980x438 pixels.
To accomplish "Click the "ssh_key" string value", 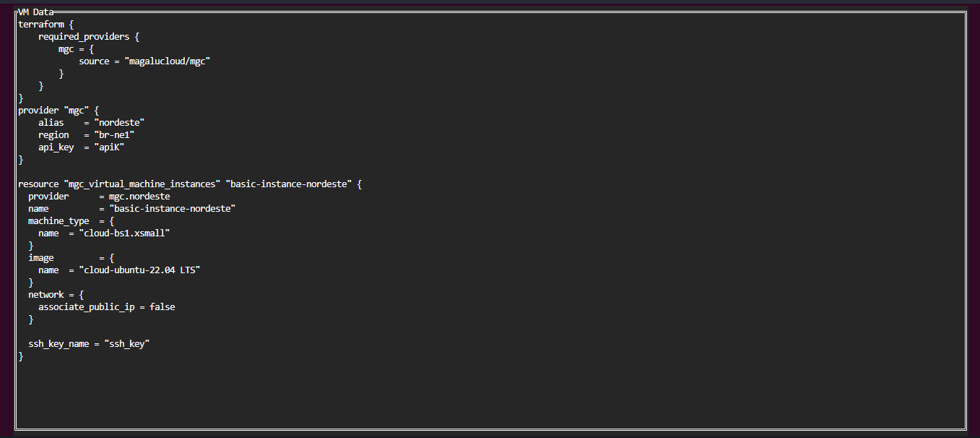I will tap(127, 343).
